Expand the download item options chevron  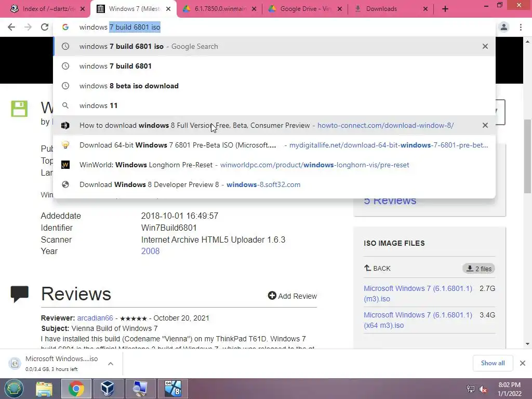coord(111,364)
